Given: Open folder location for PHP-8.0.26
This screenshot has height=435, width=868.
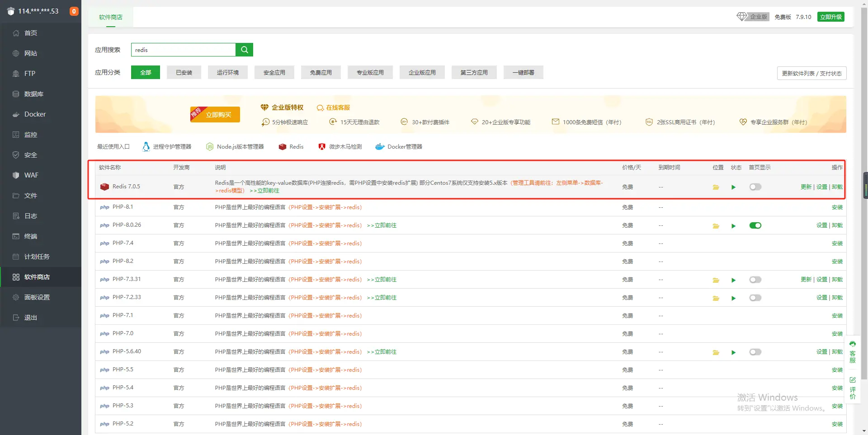Looking at the screenshot, I should 716,226.
